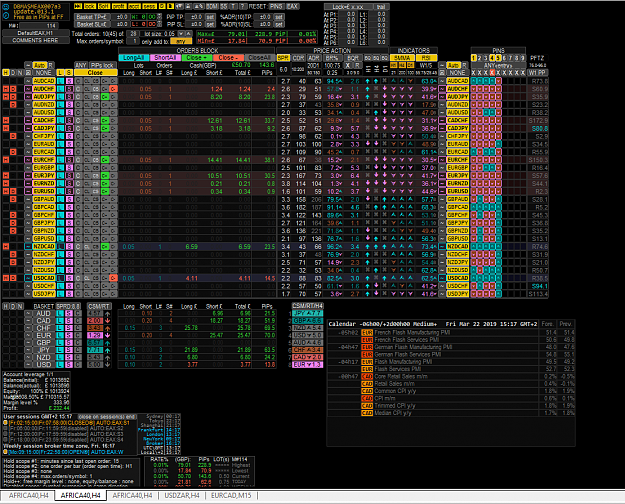This screenshot has width=625, height=504.
Task: Click the red C- button on AUDCHF row
Action: click(x=113, y=89)
